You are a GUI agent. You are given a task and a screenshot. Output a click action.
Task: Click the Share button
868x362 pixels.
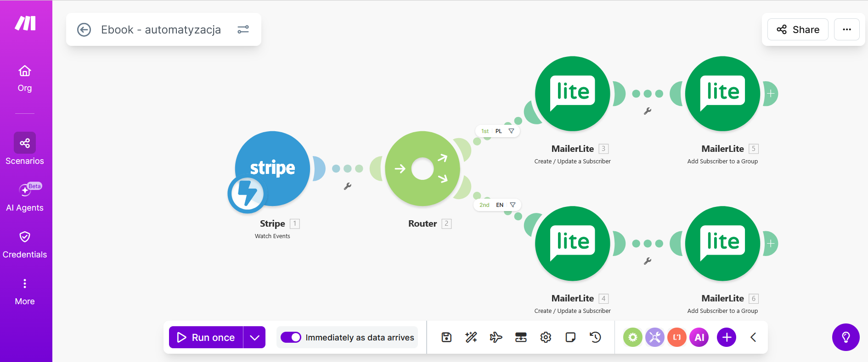point(798,29)
